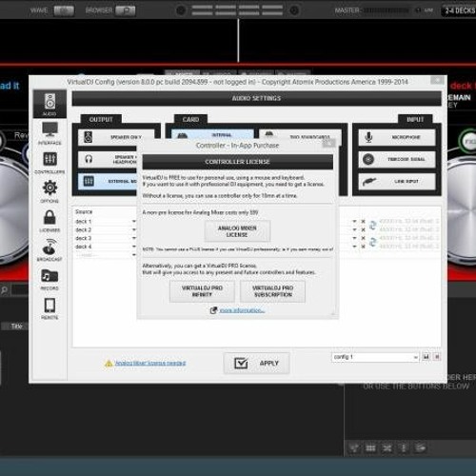Viewport: 476px width, 476px height.
Task: Toggle the BROWSER view button in top bar
Action: 125,10
